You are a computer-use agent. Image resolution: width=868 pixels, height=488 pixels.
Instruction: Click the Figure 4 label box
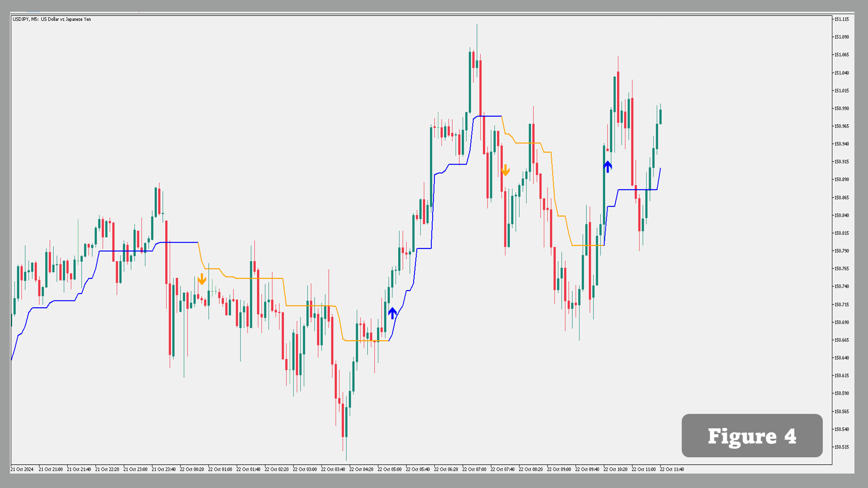click(752, 436)
